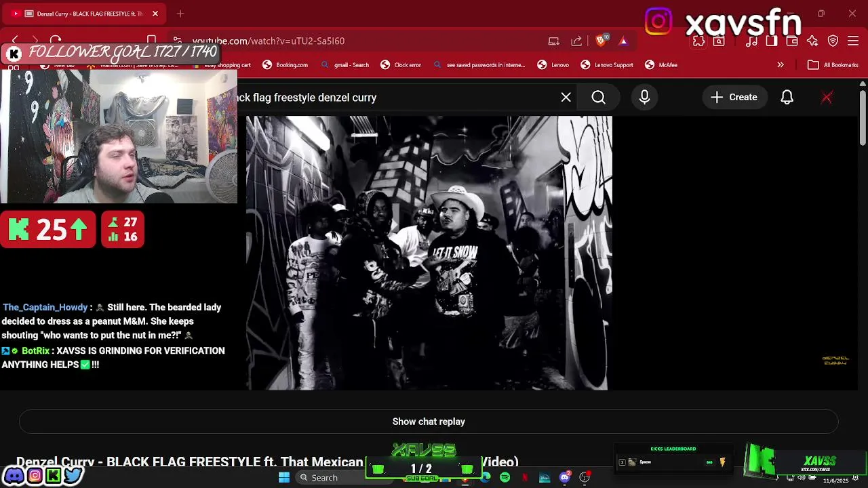This screenshot has height=488, width=868.
Task: Open the Clock error bookmark
Action: coord(401,65)
